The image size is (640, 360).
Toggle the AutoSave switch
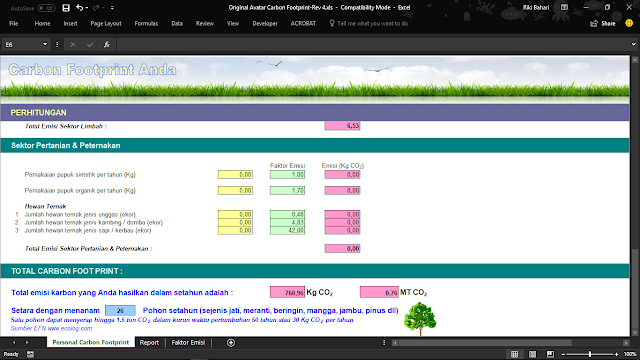[46, 8]
